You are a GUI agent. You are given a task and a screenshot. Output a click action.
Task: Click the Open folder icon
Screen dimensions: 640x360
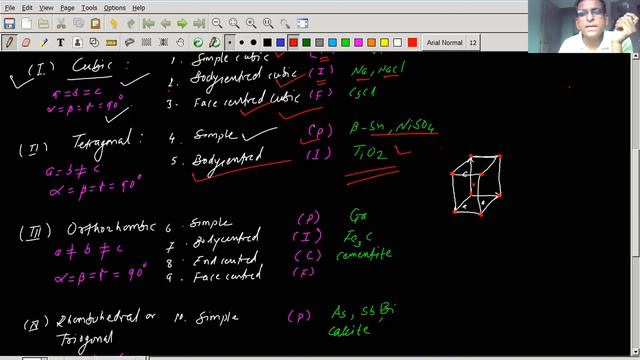[x=44, y=23]
